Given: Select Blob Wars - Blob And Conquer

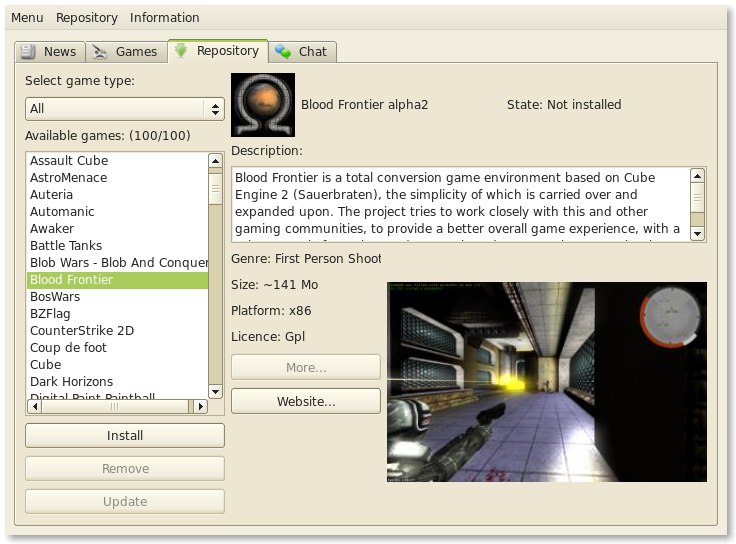Looking at the screenshot, I should [117, 262].
